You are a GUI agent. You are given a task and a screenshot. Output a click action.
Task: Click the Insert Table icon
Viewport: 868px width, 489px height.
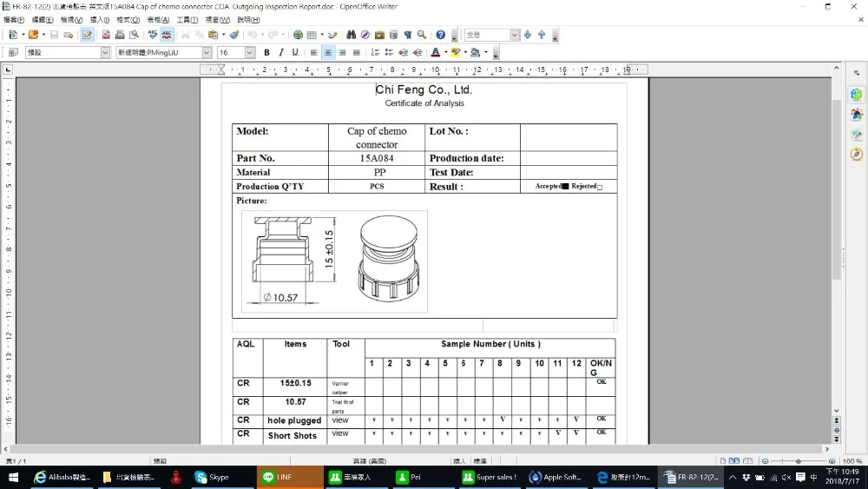tap(312, 35)
